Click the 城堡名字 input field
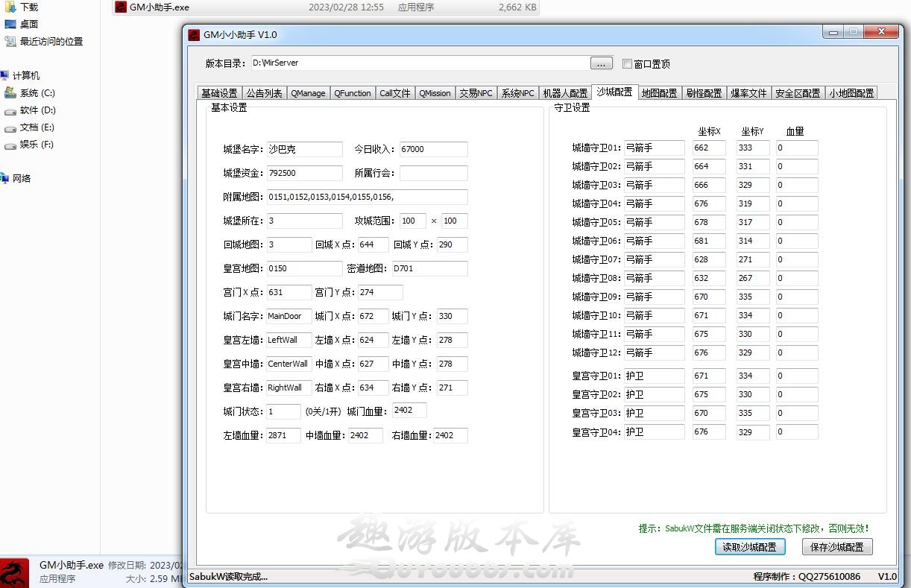911x588 pixels. point(304,149)
